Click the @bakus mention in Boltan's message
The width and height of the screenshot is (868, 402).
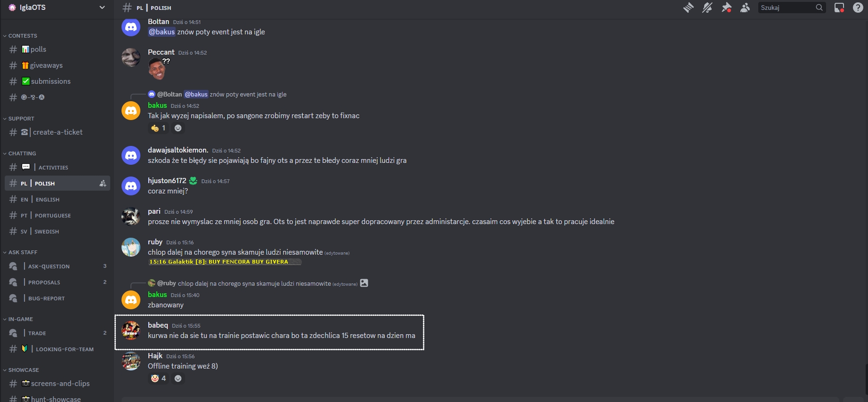click(x=162, y=32)
